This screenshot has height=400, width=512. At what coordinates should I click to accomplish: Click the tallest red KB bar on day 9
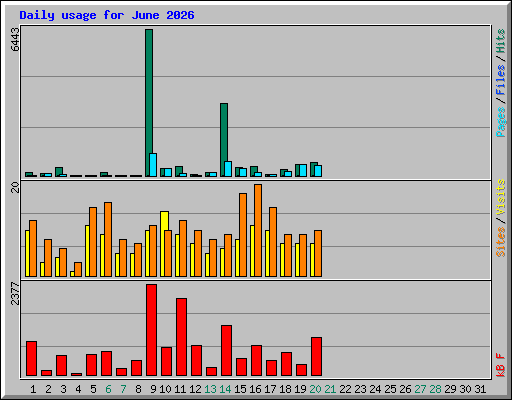click(151, 330)
